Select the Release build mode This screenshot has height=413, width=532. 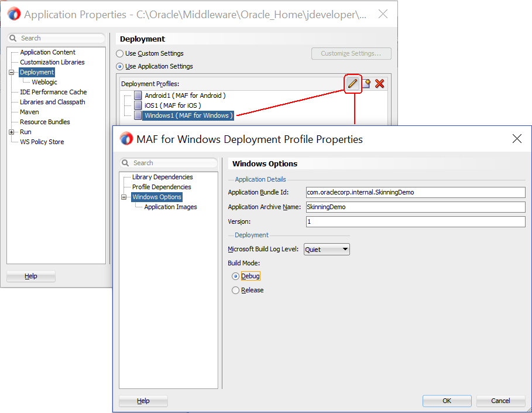tap(235, 291)
